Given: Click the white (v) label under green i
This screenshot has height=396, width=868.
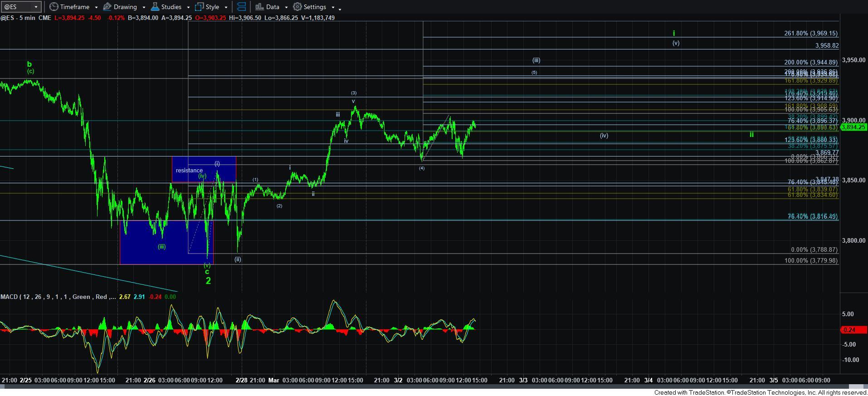Looking at the screenshot, I should (x=676, y=43).
